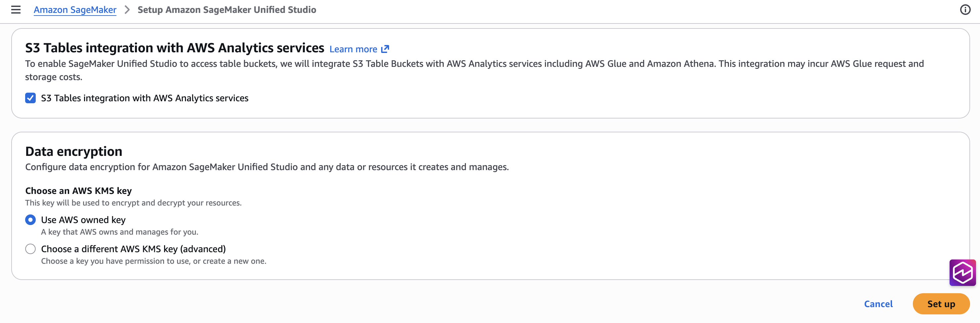This screenshot has width=980, height=323.
Task: Click the Data encryption heading
Action: 74,152
